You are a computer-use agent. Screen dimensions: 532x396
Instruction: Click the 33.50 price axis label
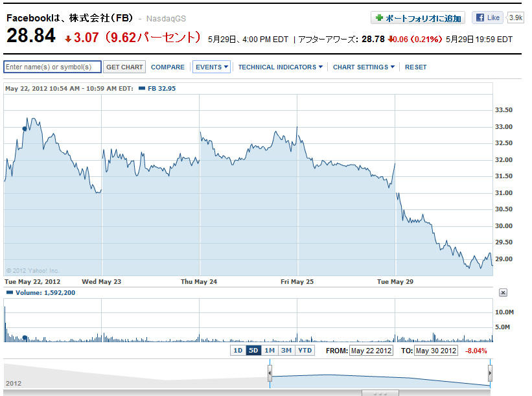(x=504, y=110)
